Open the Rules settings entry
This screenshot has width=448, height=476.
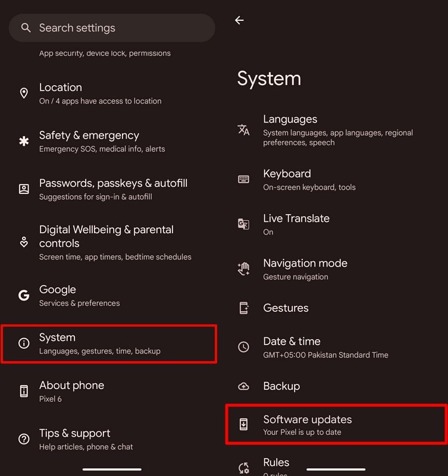[276, 463]
